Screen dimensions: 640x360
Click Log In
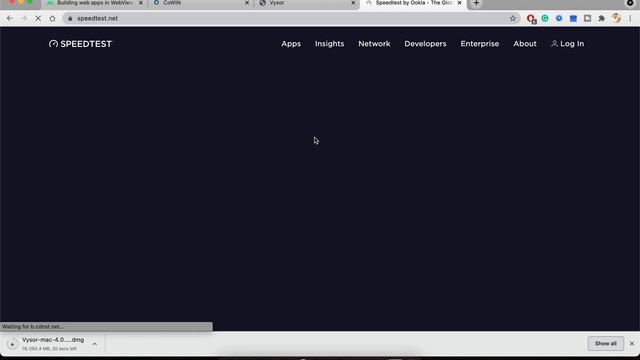click(x=567, y=44)
